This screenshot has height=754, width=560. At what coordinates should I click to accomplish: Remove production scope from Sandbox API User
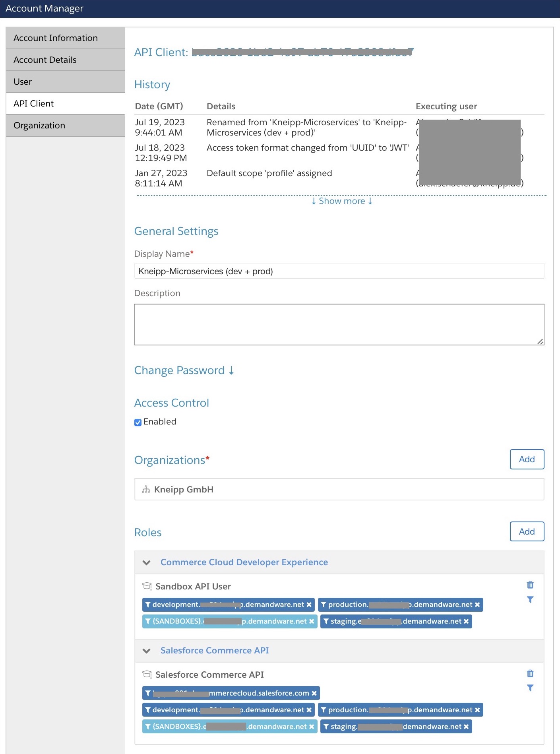[477, 605]
